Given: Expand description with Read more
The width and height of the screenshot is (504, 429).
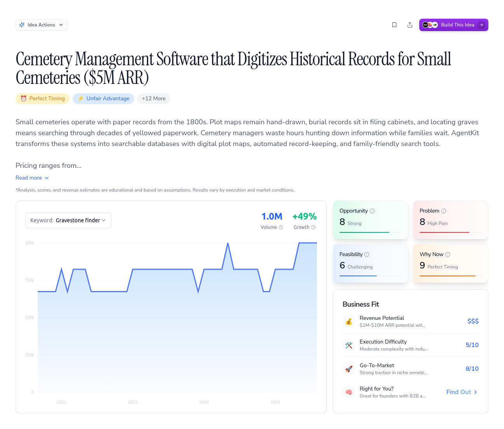Looking at the screenshot, I should pyautogui.click(x=32, y=178).
